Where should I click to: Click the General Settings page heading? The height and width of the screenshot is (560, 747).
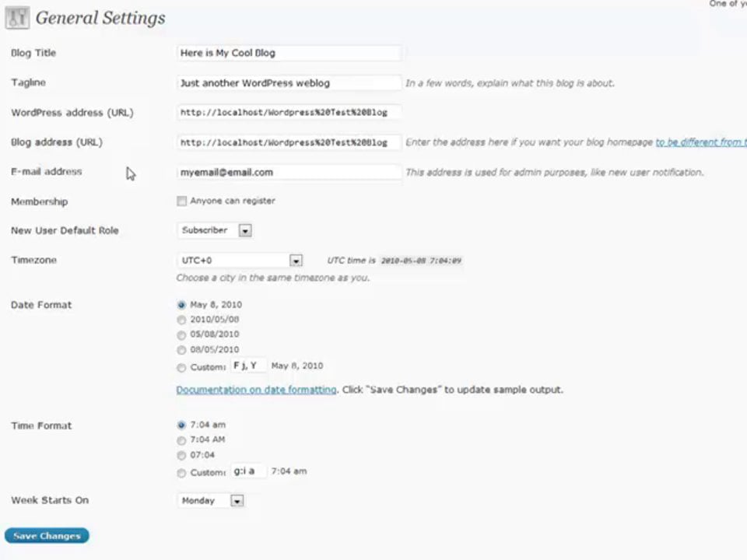(100, 18)
